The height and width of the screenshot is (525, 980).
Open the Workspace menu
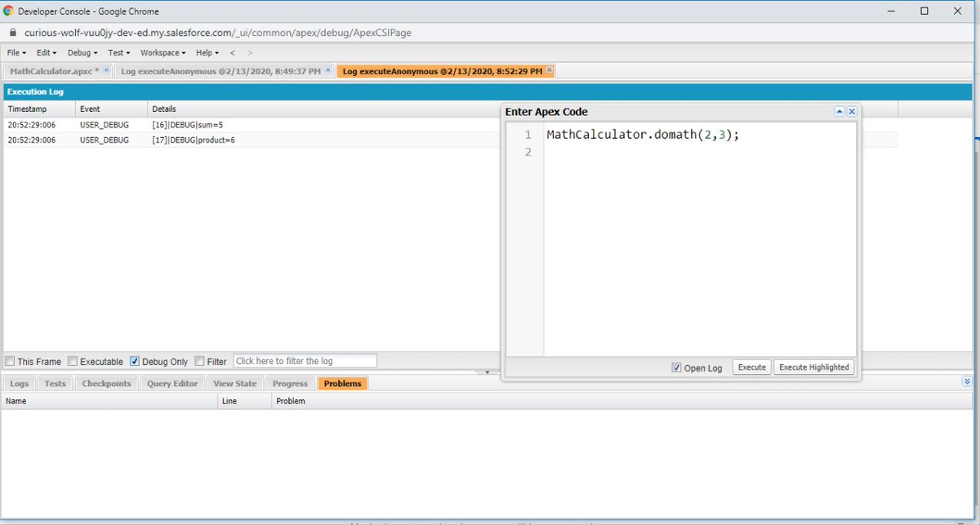[163, 53]
